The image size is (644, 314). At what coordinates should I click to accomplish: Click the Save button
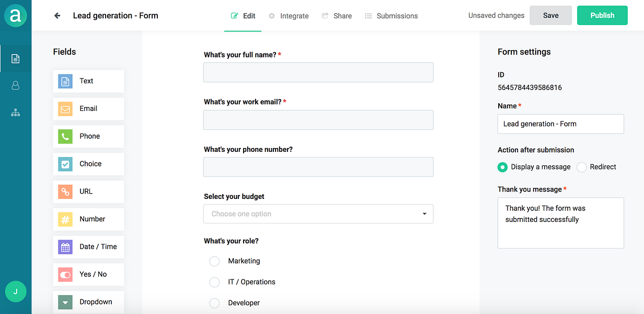550,16
